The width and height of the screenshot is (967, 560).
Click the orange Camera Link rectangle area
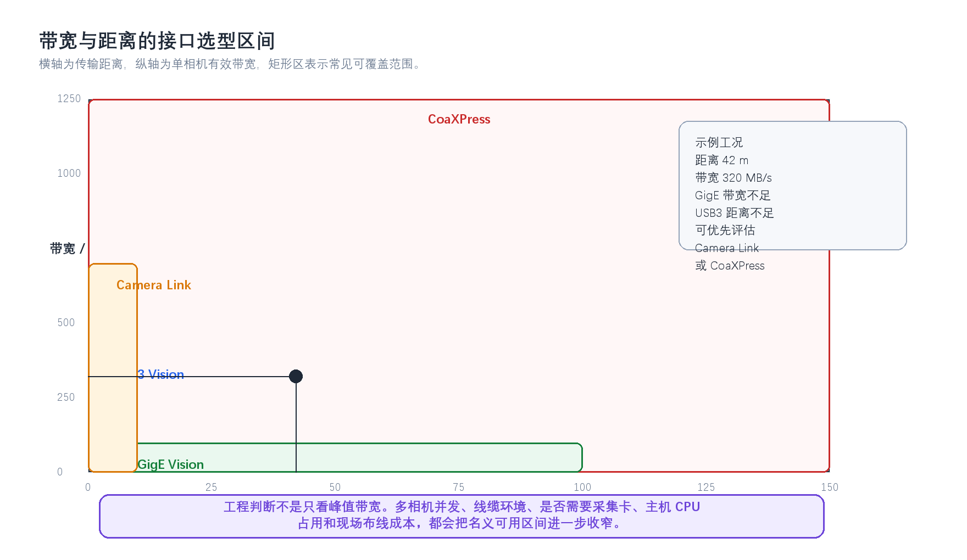coord(113,368)
